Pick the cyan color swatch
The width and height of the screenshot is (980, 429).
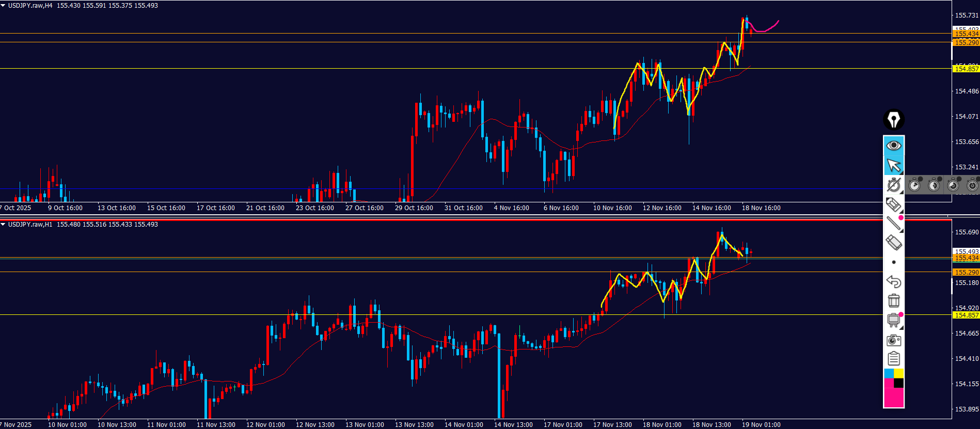pos(889,373)
